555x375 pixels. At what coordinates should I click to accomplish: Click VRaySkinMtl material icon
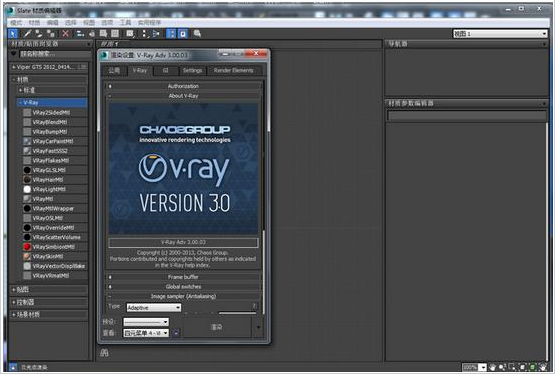[x=27, y=256]
